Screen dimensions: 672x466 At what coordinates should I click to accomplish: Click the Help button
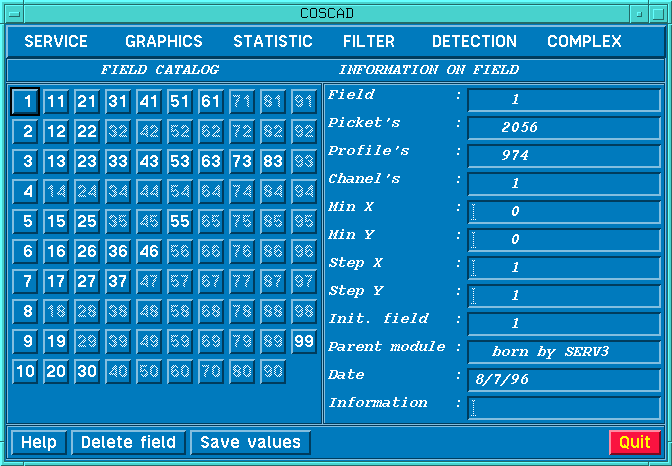coord(39,442)
